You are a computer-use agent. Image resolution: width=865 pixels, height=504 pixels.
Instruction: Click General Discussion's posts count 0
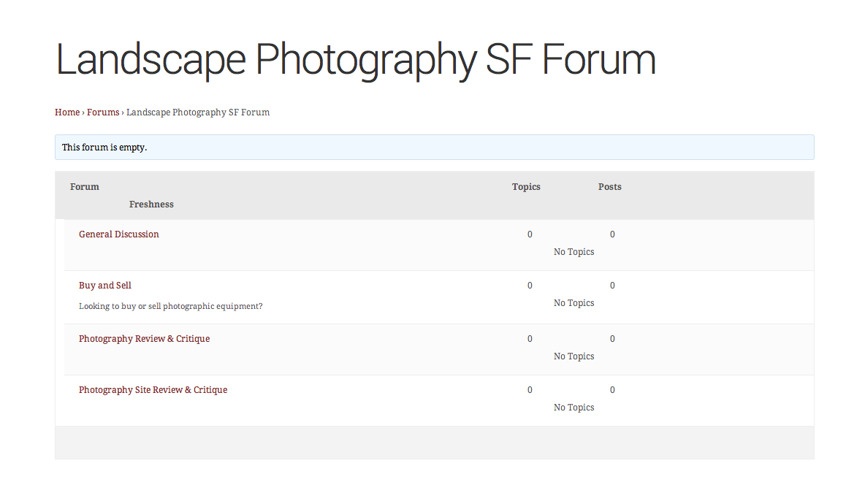[x=612, y=234]
